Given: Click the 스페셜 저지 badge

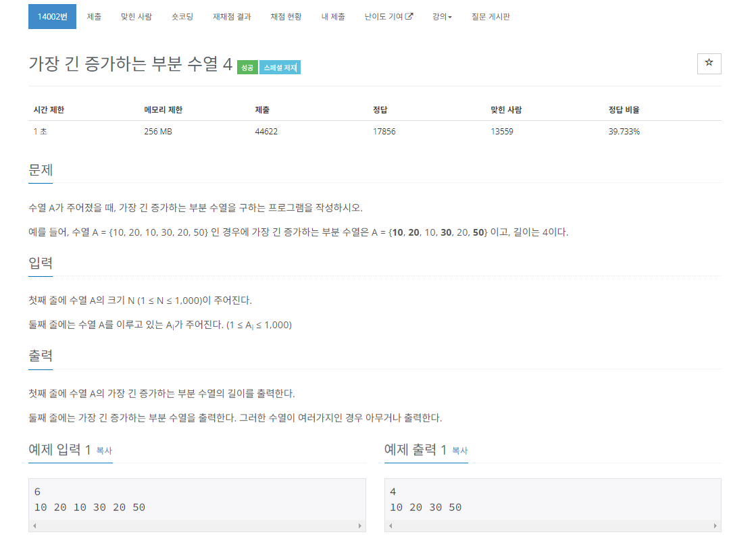Looking at the screenshot, I should [x=280, y=68].
